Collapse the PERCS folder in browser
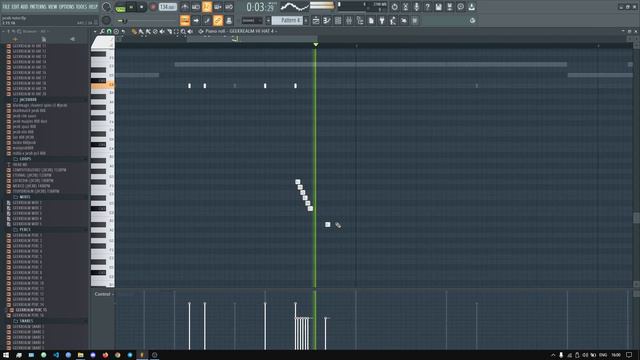Image resolution: width=640 pixels, height=360 pixels. click(24, 230)
